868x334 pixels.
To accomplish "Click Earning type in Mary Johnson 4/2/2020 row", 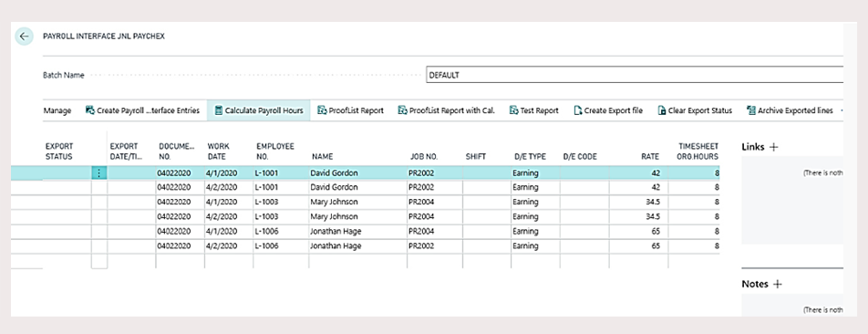I will pos(525,216).
